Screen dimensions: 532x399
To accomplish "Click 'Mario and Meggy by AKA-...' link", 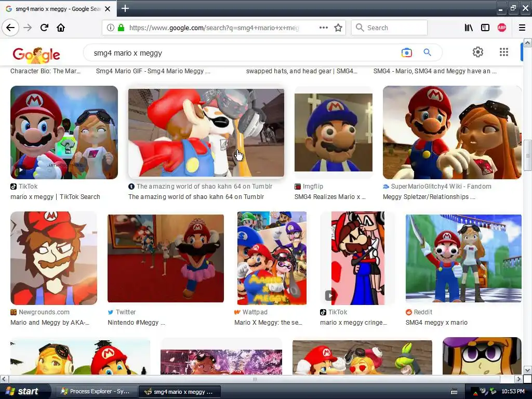I will pyautogui.click(x=50, y=322).
